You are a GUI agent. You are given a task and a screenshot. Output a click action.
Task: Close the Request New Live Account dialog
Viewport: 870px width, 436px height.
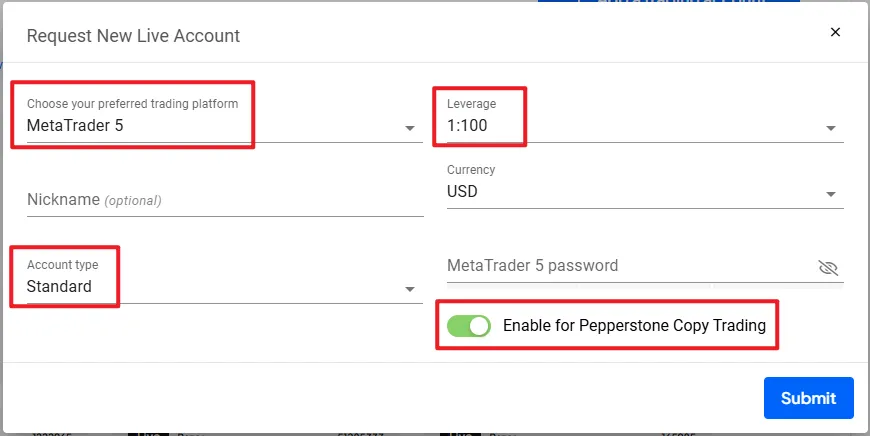click(835, 32)
